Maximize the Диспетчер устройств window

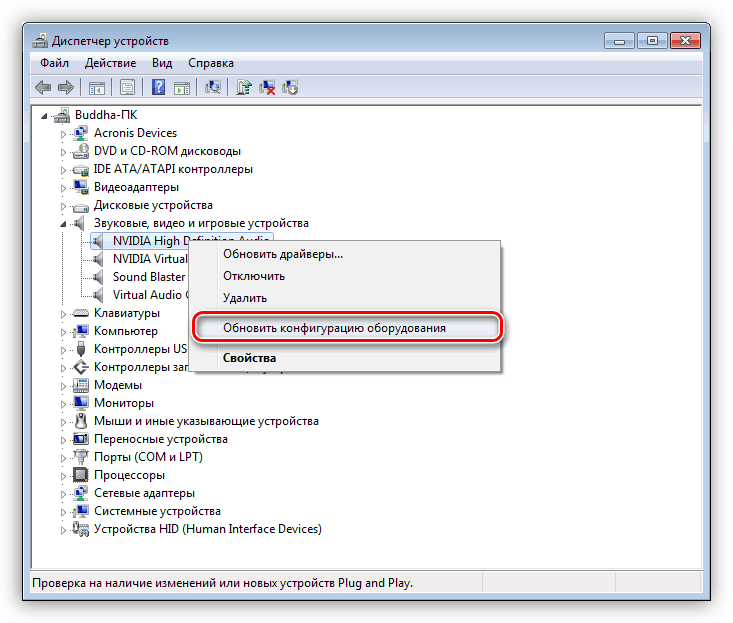click(652, 41)
